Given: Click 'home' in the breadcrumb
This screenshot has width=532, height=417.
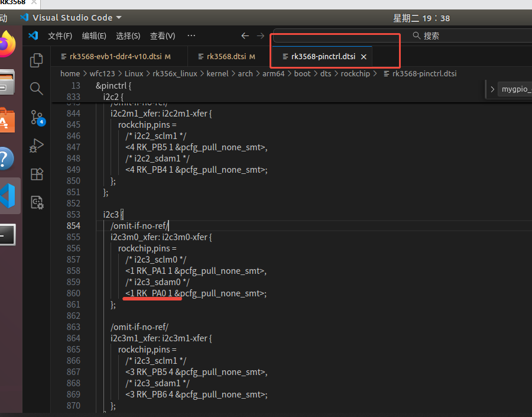Looking at the screenshot, I should [x=70, y=74].
